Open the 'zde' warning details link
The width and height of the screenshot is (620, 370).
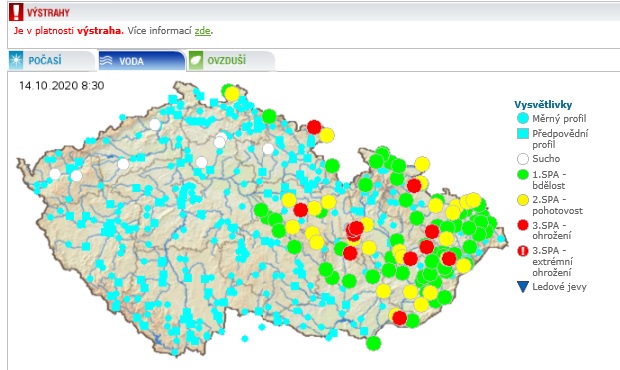[202, 31]
